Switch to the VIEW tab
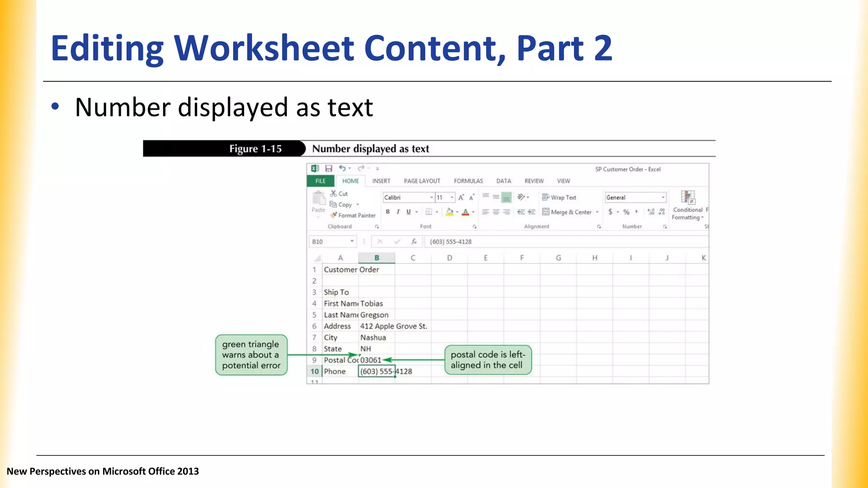This screenshot has height=488, width=868. click(x=563, y=181)
